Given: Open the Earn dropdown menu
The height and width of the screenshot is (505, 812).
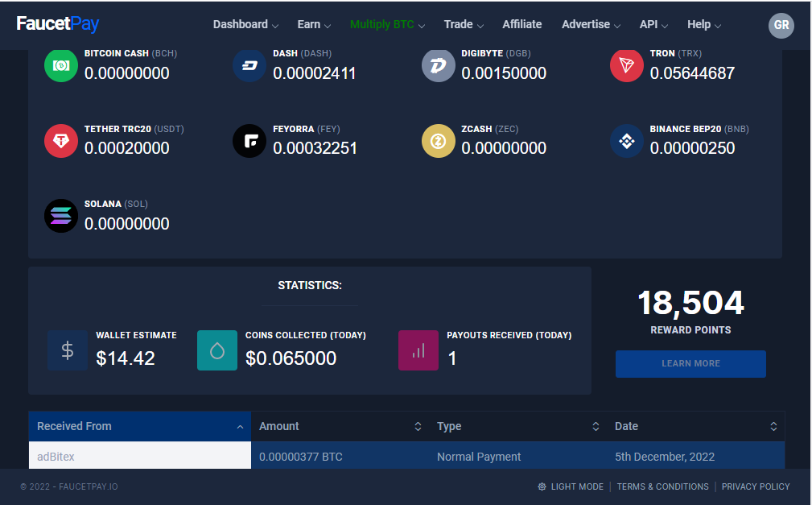Looking at the screenshot, I should click(314, 24).
